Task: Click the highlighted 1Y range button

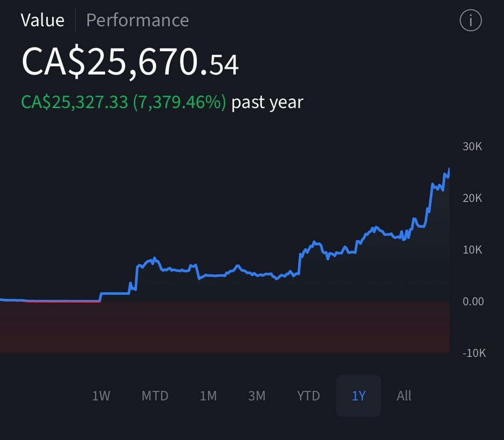Action: pos(358,396)
